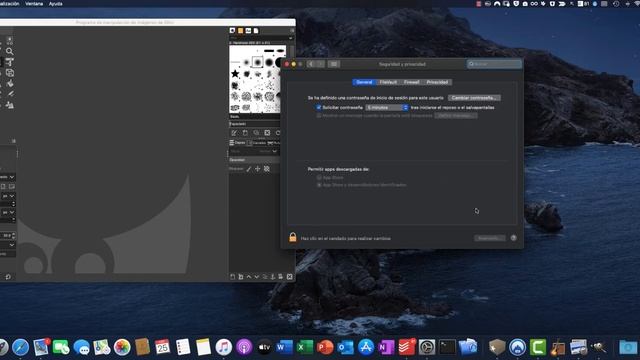Open Microsoft Excel from the Dock
This screenshot has height=360, width=640.
tap(304, 347)
